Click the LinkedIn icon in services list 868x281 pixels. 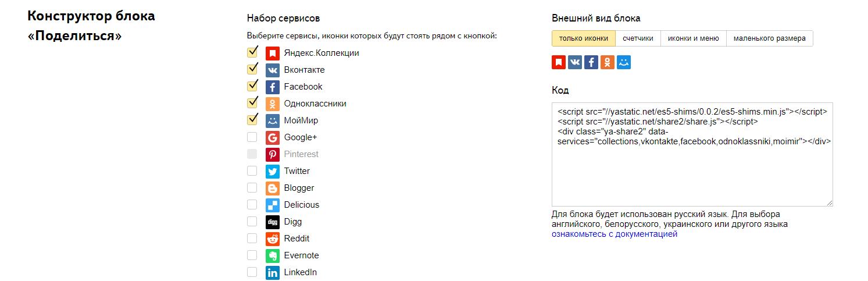(273, 272)
